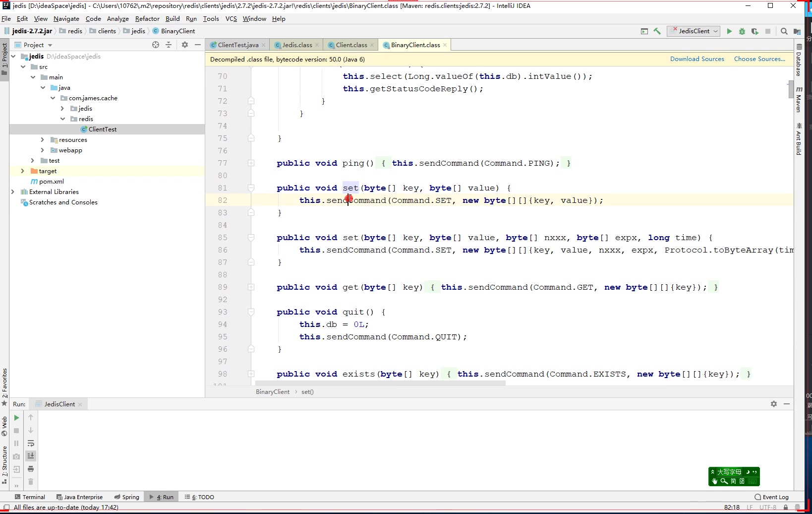Click Download Sources link
Viewport: 812px width, 514px height.
[697, 59]
